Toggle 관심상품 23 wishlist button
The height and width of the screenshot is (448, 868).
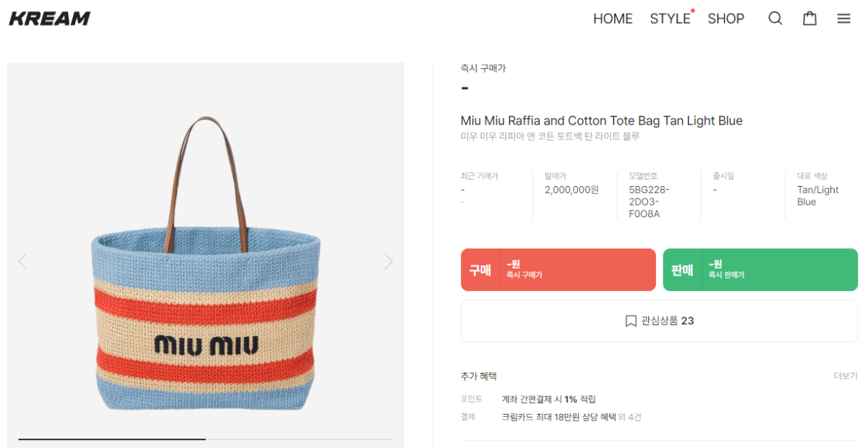pos(659,321)
